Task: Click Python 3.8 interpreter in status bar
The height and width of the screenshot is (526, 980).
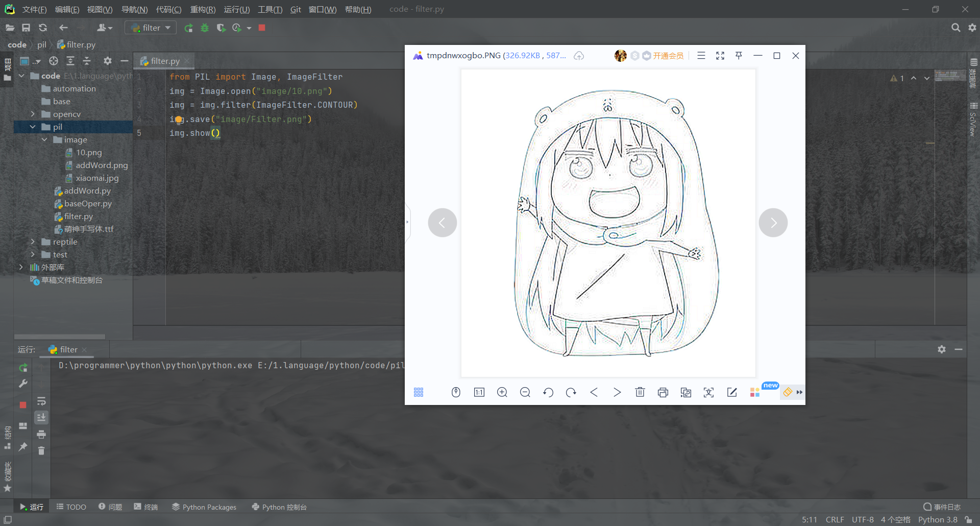Action: pyautogui.click(x=938, y=519)
